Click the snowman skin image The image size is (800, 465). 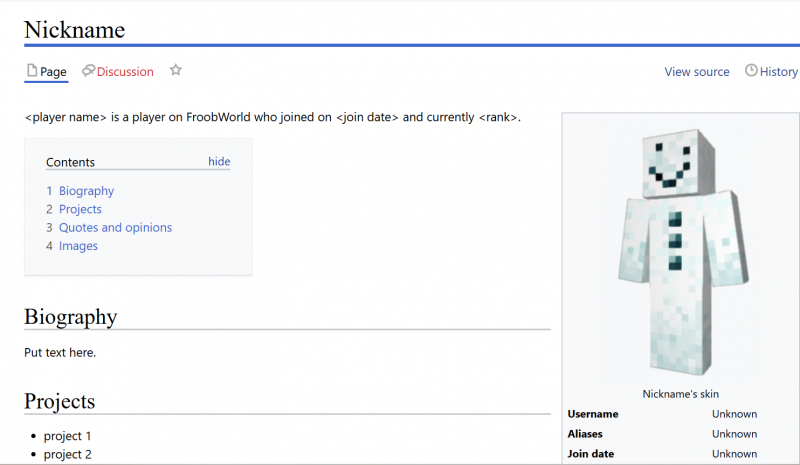coord(683,252)
